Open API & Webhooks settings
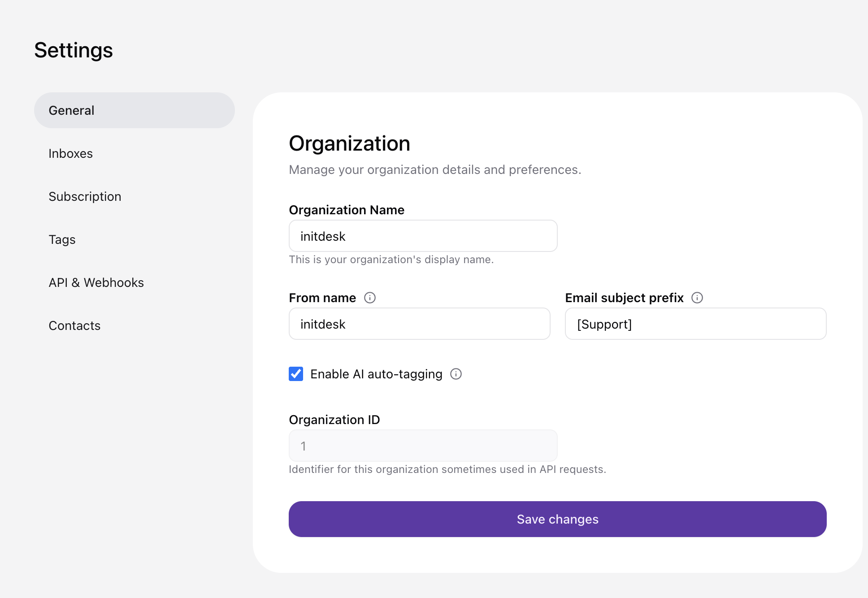This screenshot has height=598, width=868. (x=96, y=282)
